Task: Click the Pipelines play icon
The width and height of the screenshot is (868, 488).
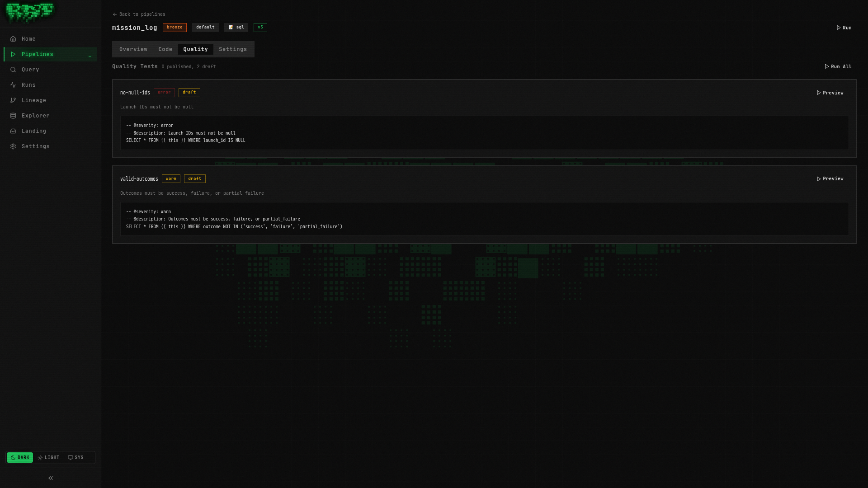Action: pos(14,54)
